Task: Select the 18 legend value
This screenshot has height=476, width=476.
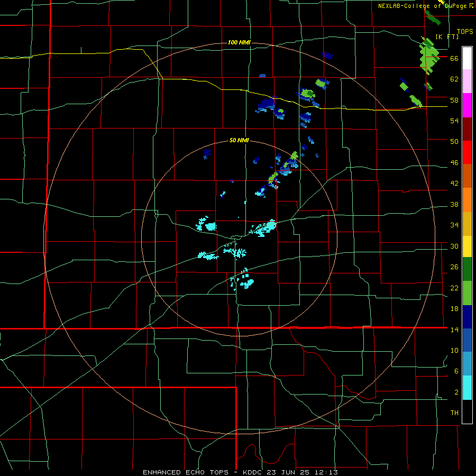Action: [454, 309]
